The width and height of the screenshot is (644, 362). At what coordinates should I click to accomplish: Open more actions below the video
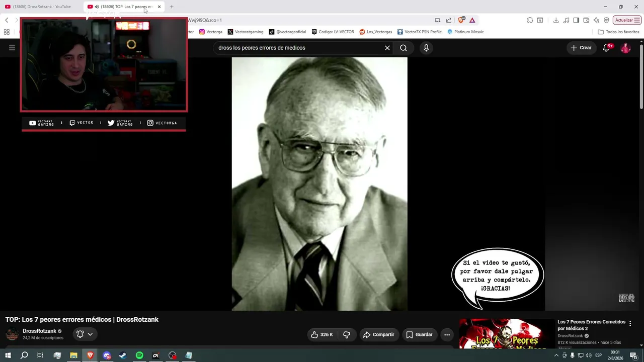(447, 335)
